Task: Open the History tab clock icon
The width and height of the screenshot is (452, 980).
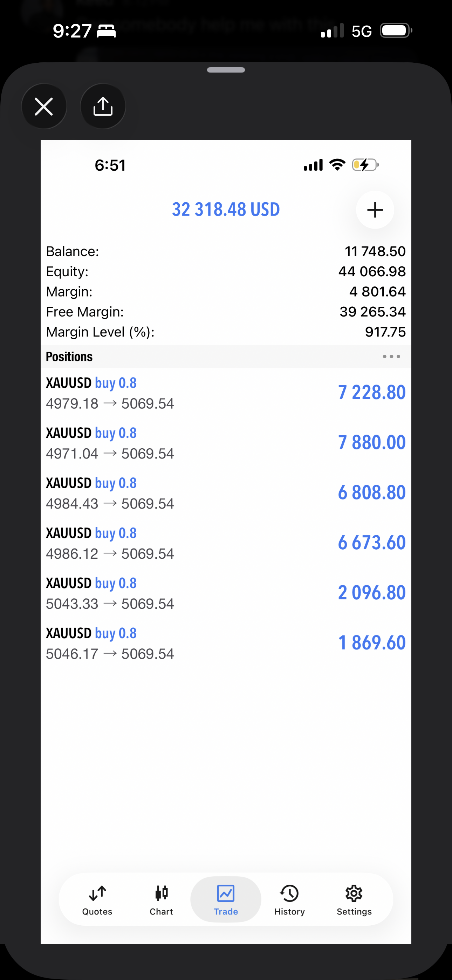Action: (x=289, y=894)
